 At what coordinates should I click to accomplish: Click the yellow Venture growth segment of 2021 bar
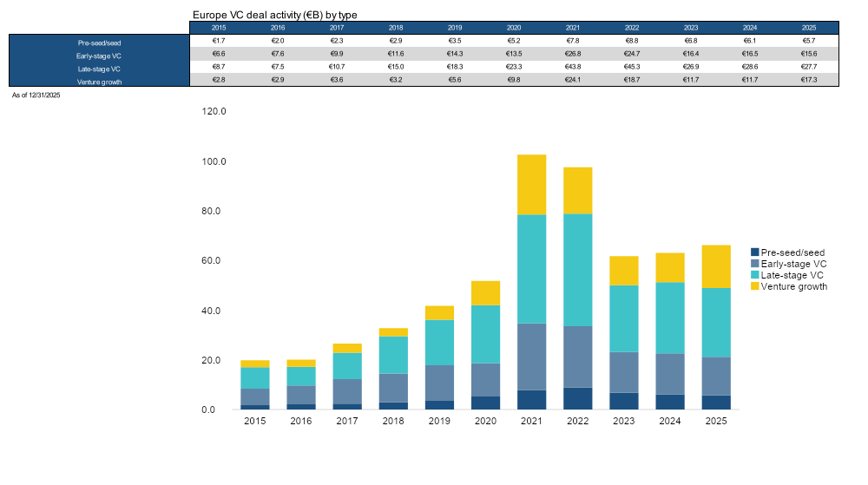(x=531, y=184)
